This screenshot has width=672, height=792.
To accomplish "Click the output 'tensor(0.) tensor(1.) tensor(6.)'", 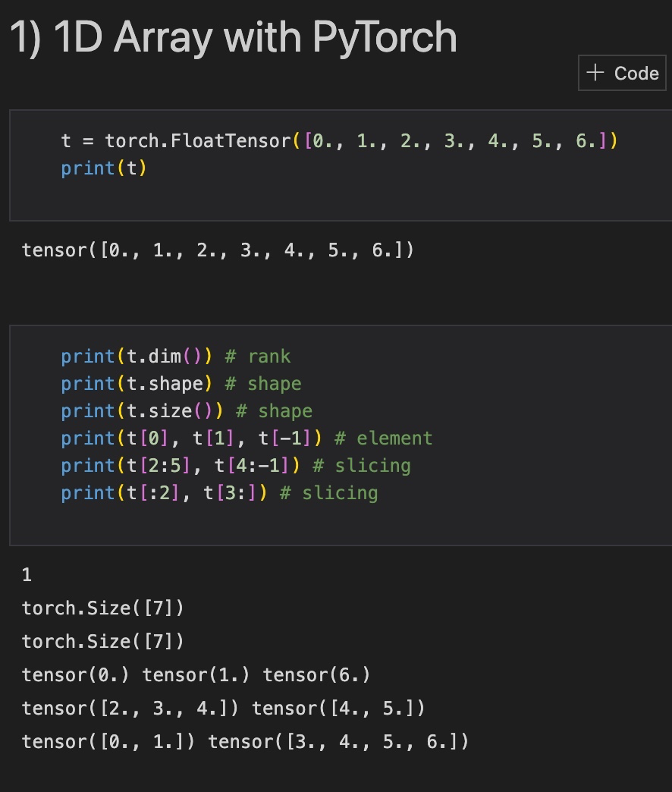I will coord(196,675).
